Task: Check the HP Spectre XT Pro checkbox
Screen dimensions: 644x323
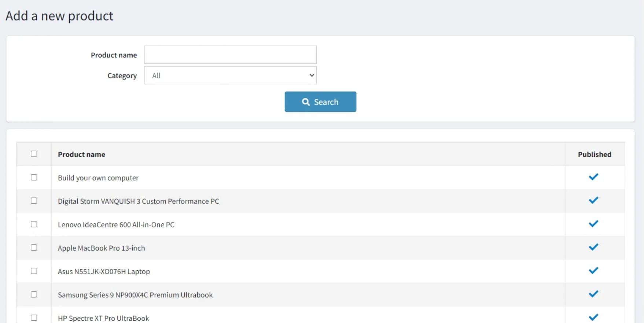Action: (x=34, y=318)
